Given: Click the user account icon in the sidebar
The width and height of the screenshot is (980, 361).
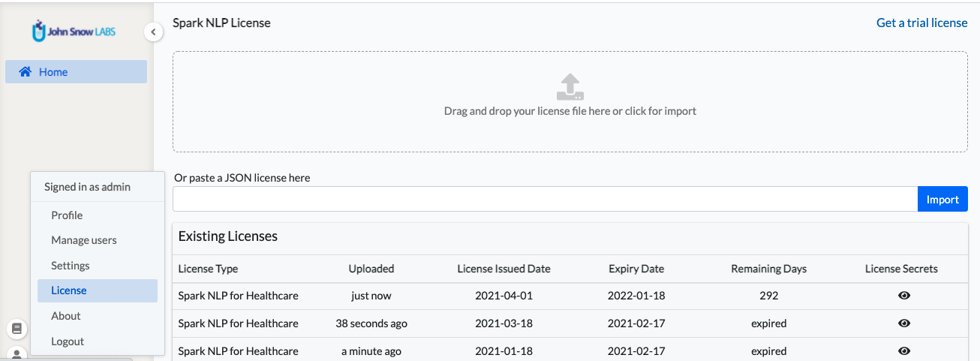Looking at the screenshot, I should click(x=17, y=353).
